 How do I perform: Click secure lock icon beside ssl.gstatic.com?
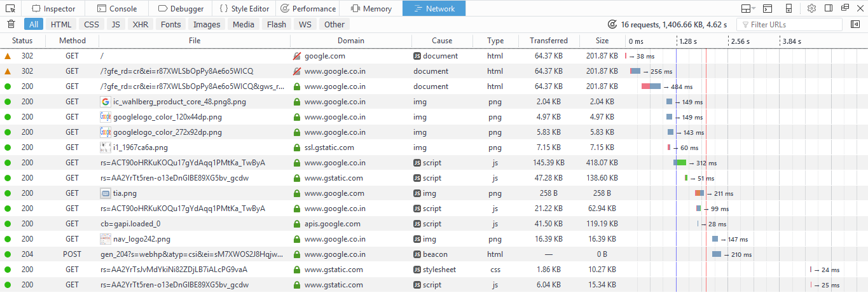click(296, 148)
